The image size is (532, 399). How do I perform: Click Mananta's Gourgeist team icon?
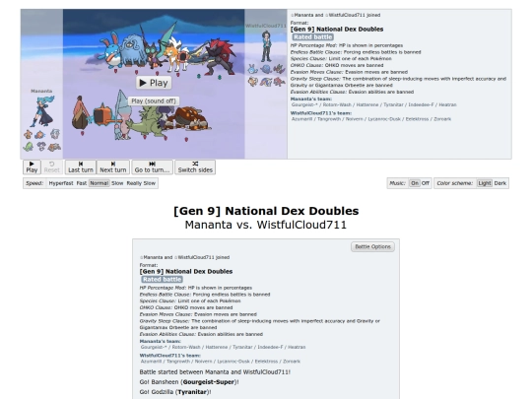pyautogui.click(x=29, y=135)
